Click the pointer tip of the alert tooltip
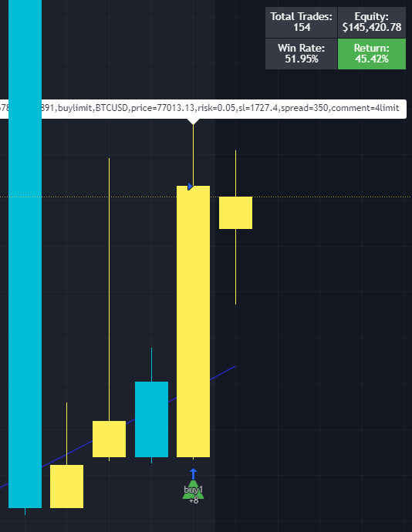 (193, 122)
